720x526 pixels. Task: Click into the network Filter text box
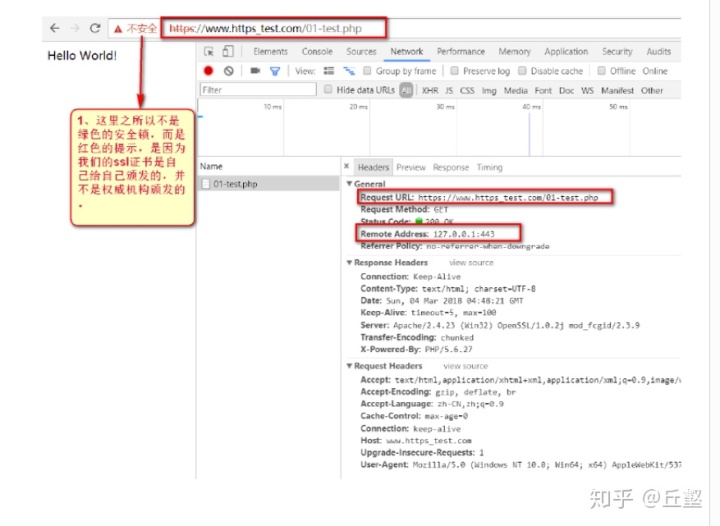258,90
